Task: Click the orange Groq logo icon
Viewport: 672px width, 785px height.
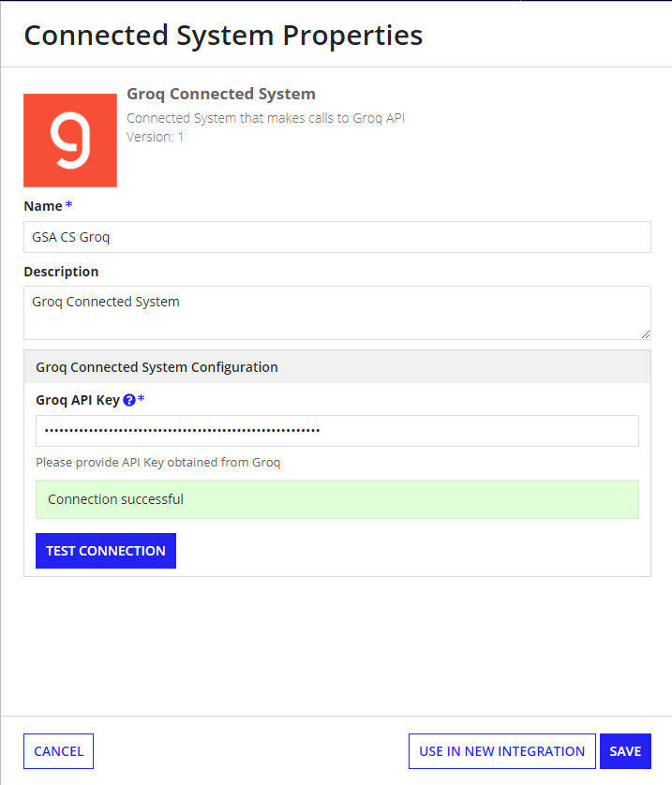Action: (70, 141)
